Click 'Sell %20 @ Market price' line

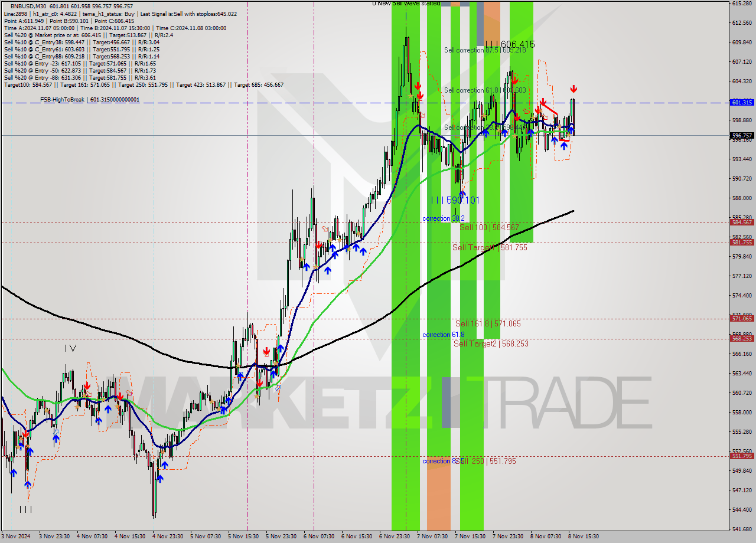(88, 35)
